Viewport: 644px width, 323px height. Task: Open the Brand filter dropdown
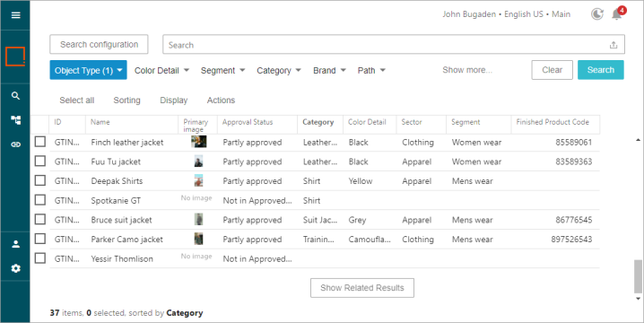point(329,70)
